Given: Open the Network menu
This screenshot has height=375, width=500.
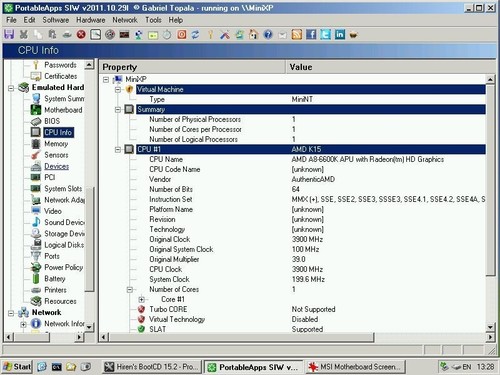Looking at the screenshot, I should (125, 20).
